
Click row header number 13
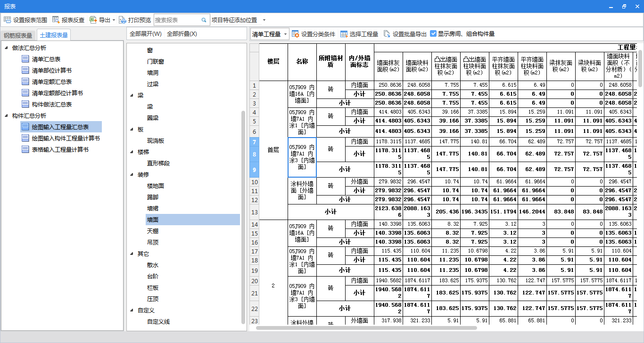click(254, 212)
